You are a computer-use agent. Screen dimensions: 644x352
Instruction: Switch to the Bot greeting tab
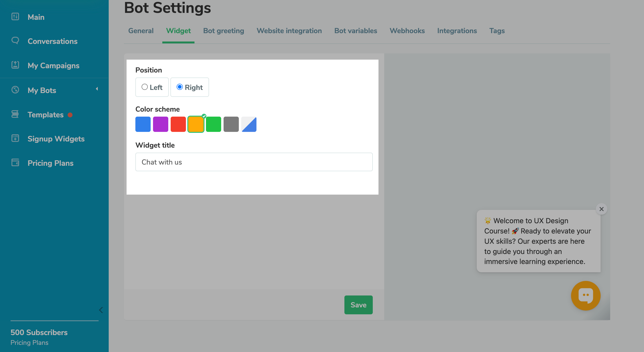224,31
